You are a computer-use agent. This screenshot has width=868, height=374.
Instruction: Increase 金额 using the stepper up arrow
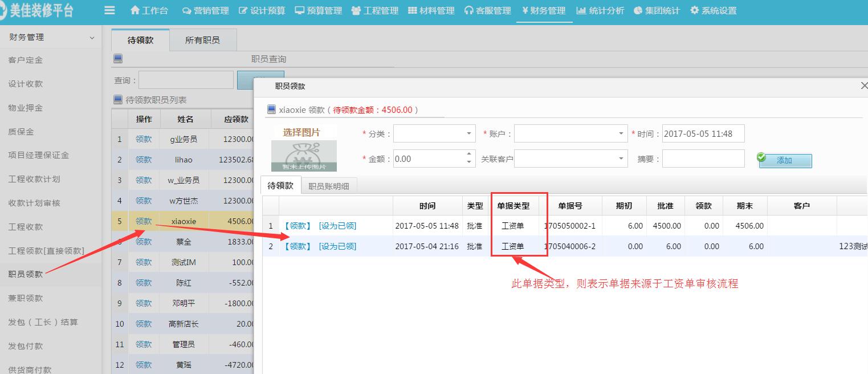[470, 155]
